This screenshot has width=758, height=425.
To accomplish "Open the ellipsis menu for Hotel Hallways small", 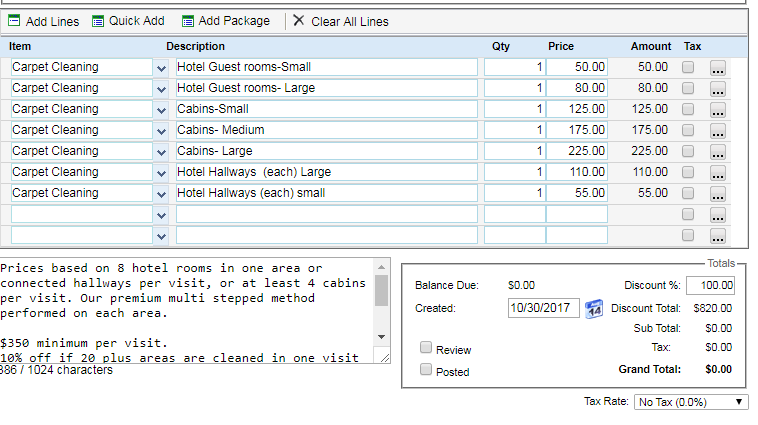I will coord(718,194).
